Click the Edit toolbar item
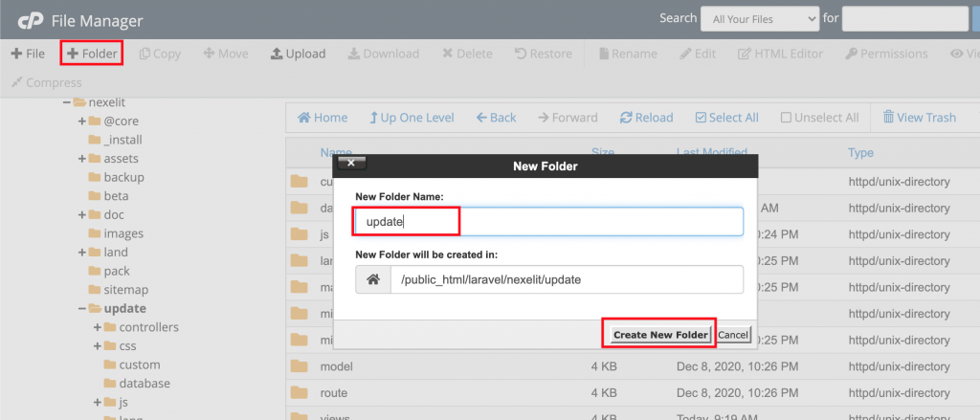Screen dimensions: 980x420 [x=698, y=54]
